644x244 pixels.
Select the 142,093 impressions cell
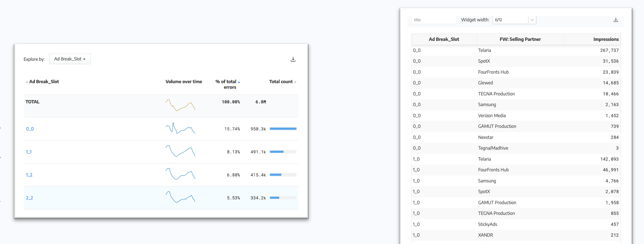pyautogui.click(x=609, y=159)
